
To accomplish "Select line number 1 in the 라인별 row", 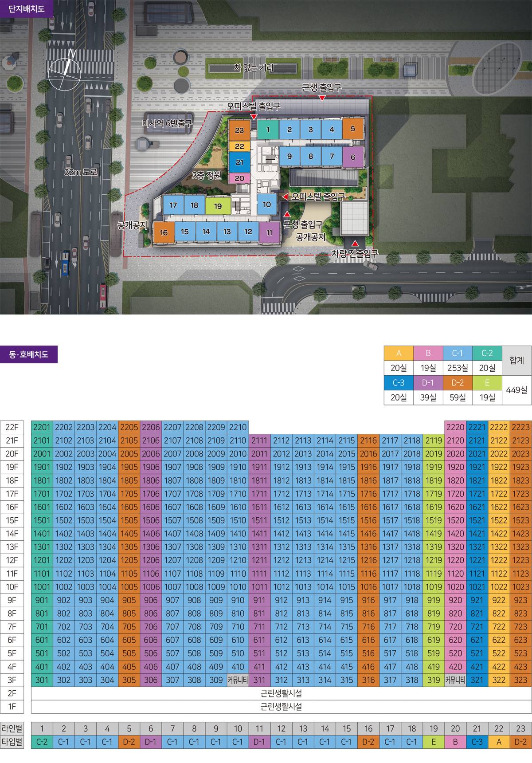I will pos(42,728).
